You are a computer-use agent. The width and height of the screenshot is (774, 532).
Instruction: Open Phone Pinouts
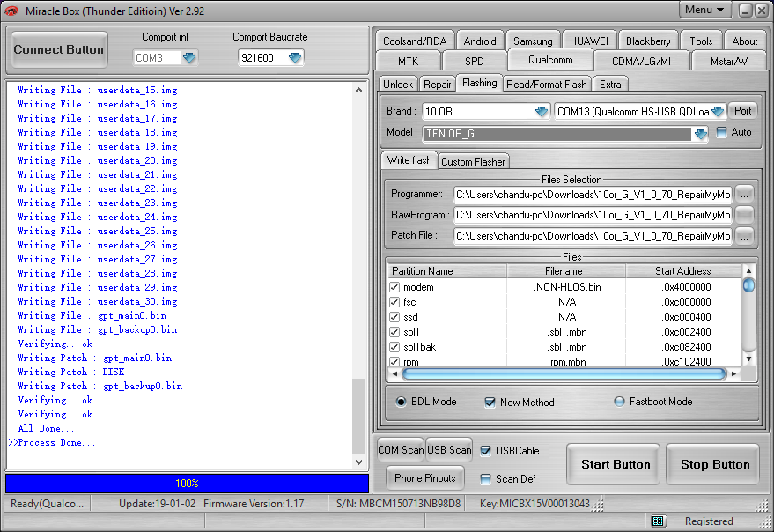pos(425,478)
